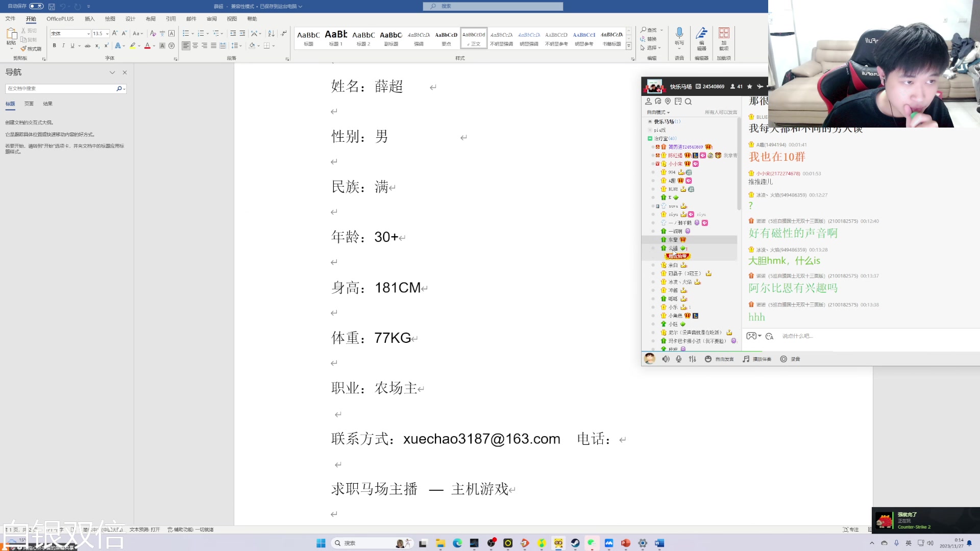
Task: Switch to Results (结果) tab in navigation pane
Action: 47,104
